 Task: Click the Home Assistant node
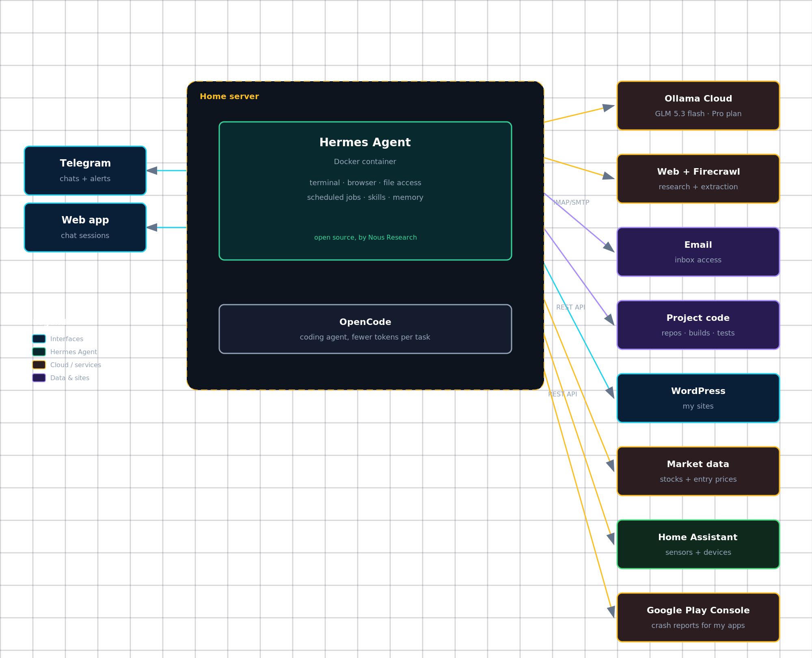(x=698, y=544)
